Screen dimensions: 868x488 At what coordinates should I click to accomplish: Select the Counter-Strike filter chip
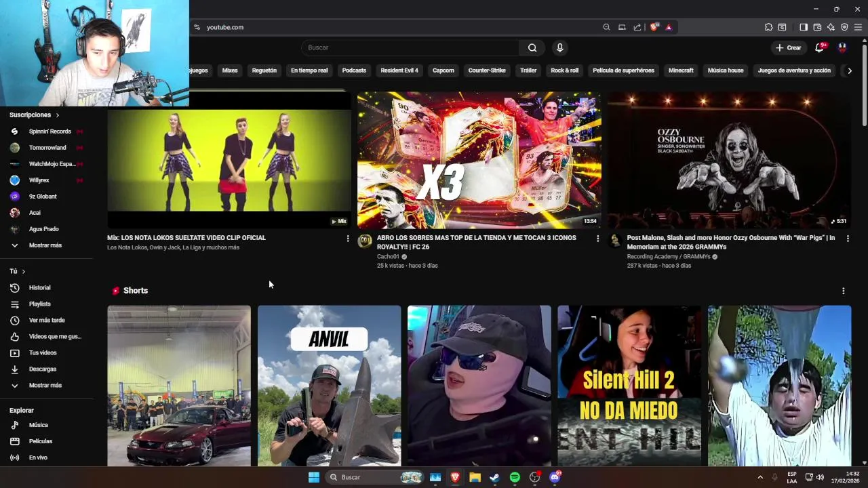tap(487, 70)
